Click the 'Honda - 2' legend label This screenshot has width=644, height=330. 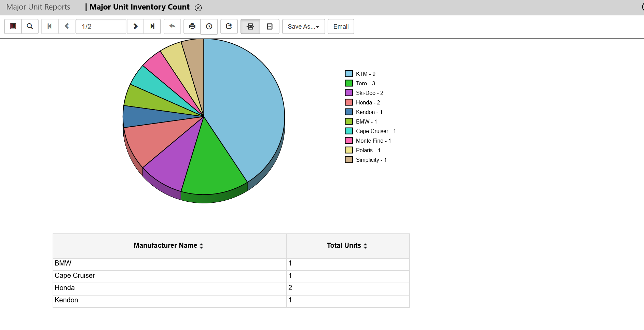pyautogui.click(x=368, y=102)
